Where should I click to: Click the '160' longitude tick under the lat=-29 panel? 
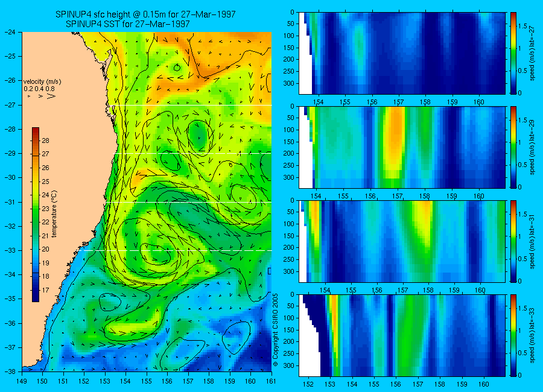pos(479,197)
